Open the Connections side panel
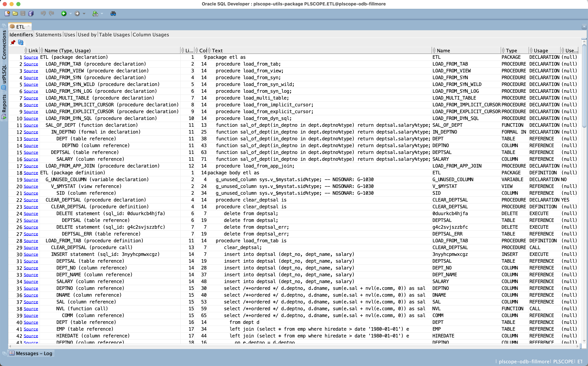 (4, 45)
